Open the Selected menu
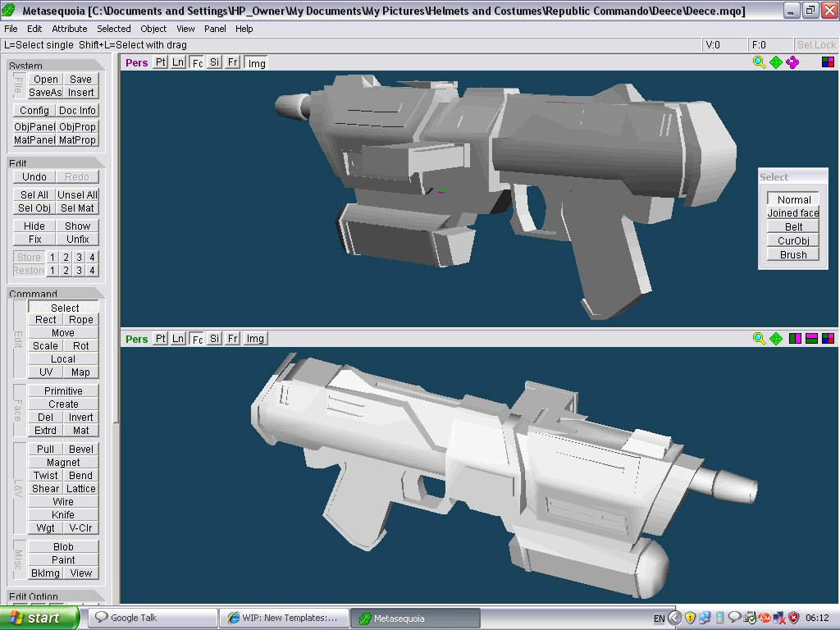Image resolution: width=840 pixels, height=630 pixels. 113,29
